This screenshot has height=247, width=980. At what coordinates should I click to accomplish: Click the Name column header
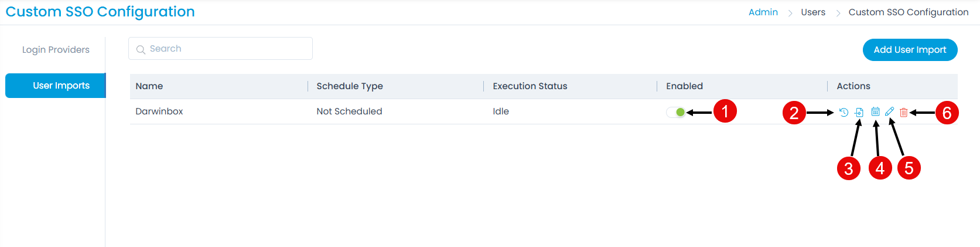click(x=149, y=86)
